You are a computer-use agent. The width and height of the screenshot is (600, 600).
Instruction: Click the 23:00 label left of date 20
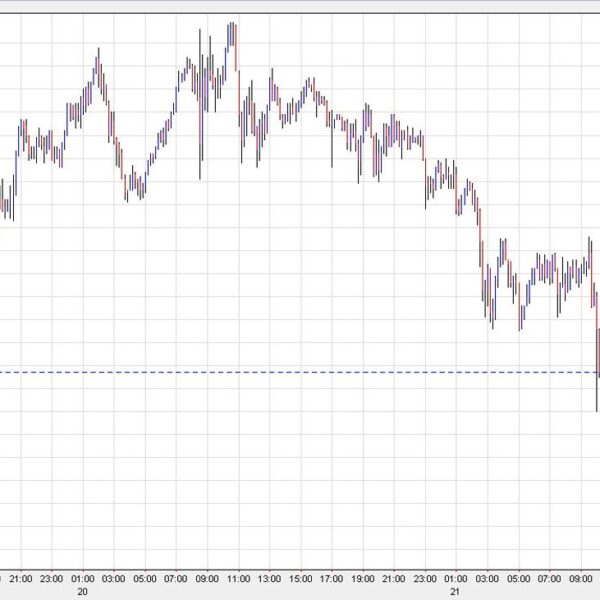click(52, 579)
